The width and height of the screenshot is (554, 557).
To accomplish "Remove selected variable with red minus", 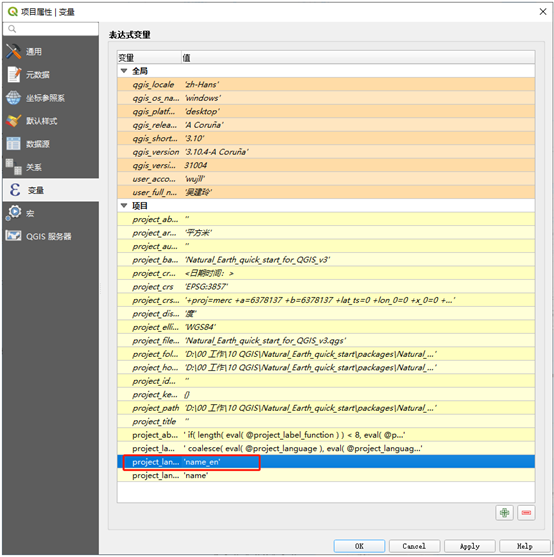I will point(526,513).
